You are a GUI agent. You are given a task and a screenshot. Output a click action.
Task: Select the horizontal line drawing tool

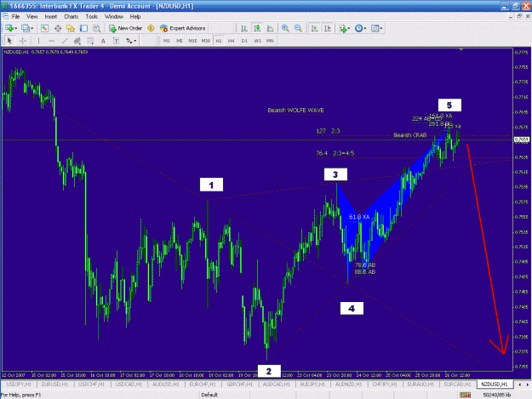coord(52,41)
